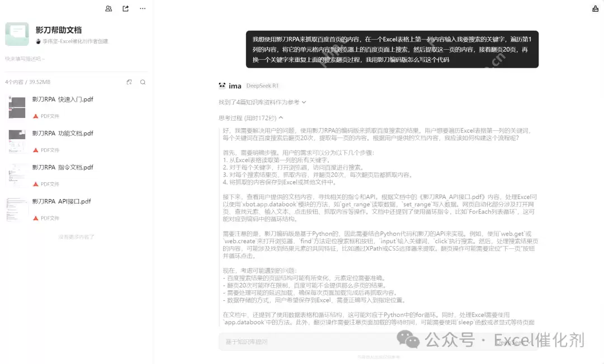The width and height of the screenshot is (604, 364).
Task: Open the 影刀RPA 指令文档.pdf document
Action: [62, 167]
